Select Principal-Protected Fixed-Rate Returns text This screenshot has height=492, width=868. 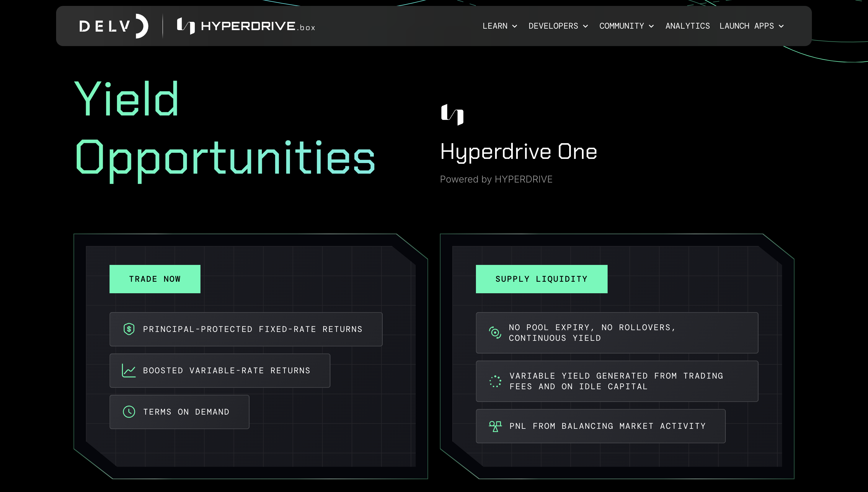[x=253, y=329]
